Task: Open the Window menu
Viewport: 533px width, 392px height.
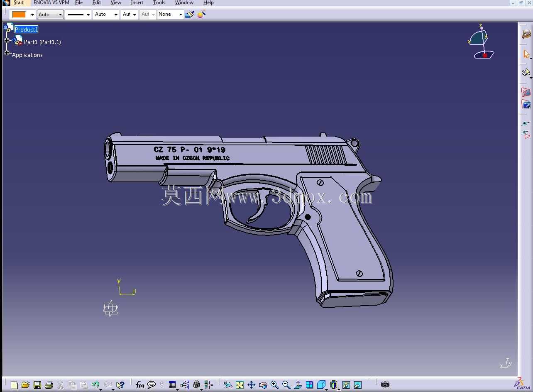Action: (184, 2)
